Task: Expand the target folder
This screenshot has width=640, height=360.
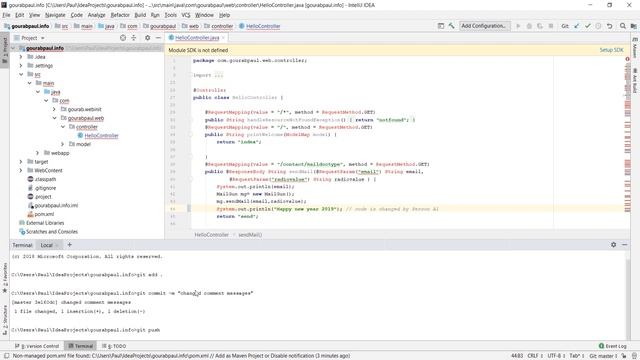Action: coord(21,162)
